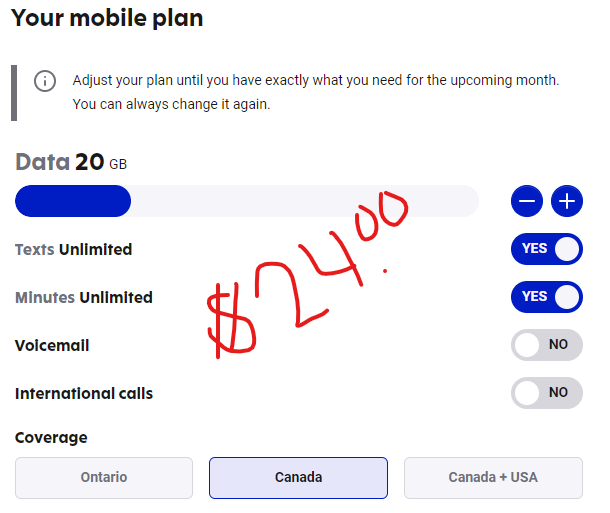Choose Canada + USA coverage
This screenshot has width=610, height=513.
click(493, 478)
